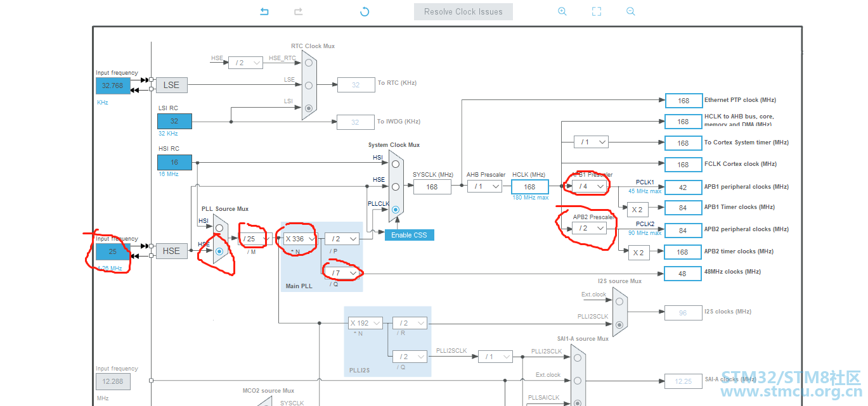Image resolution: width=868 pixels, height=406 pixels.
Task: Click the APB1 Timer clocks value 84
Action: click(x=683, y=207)
